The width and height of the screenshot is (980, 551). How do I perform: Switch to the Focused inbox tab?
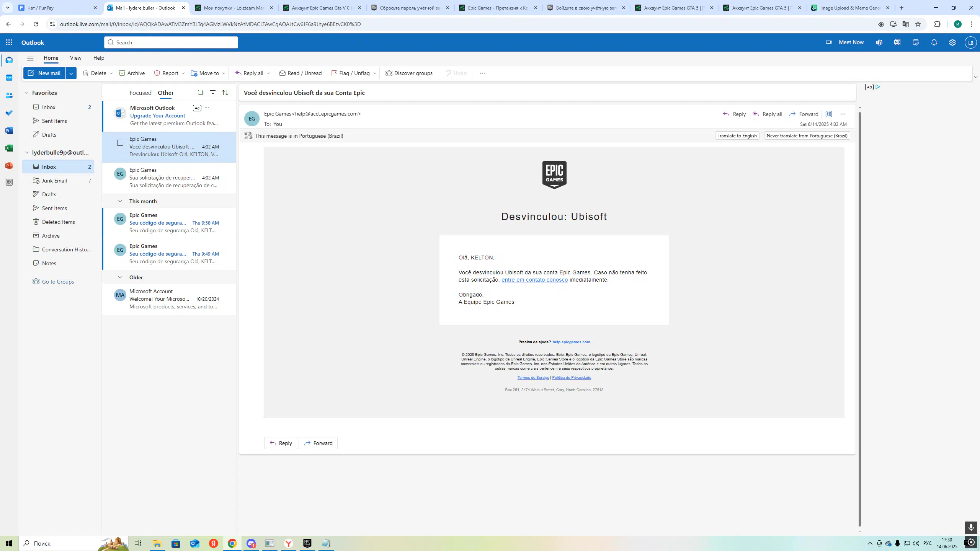(x=140, y=93)
